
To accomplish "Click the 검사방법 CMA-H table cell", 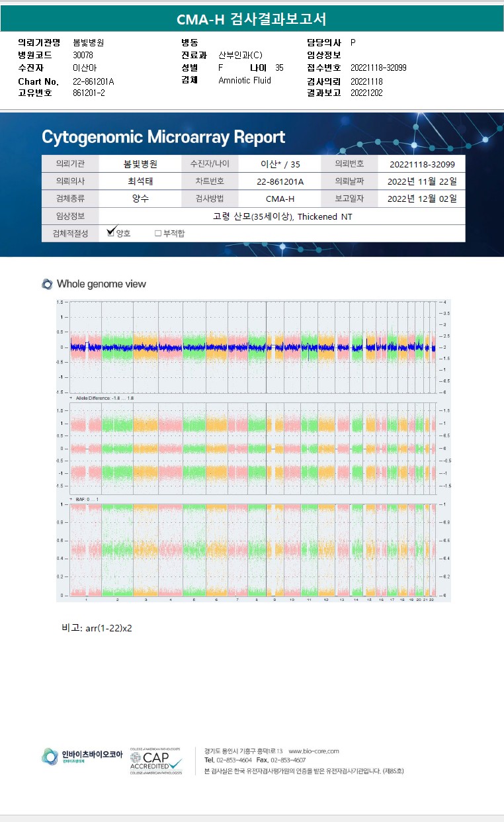I will point(280,199).
